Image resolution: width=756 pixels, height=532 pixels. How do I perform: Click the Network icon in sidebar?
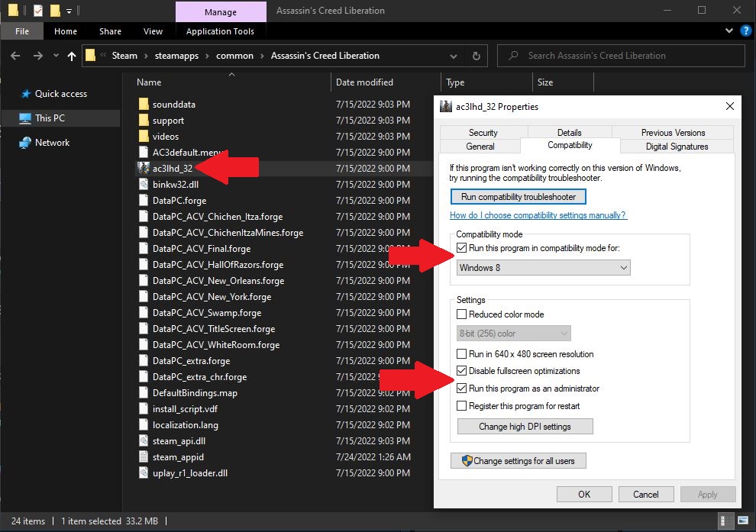[x=25, y=143]
